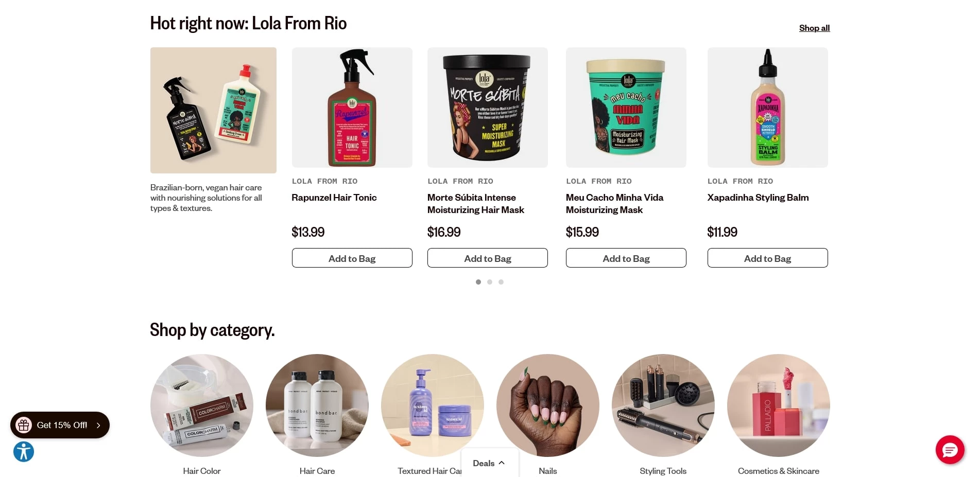Select the Nails category image
Image resolution: width=980 pixels, height=477 pixels.
pos(548,405)
